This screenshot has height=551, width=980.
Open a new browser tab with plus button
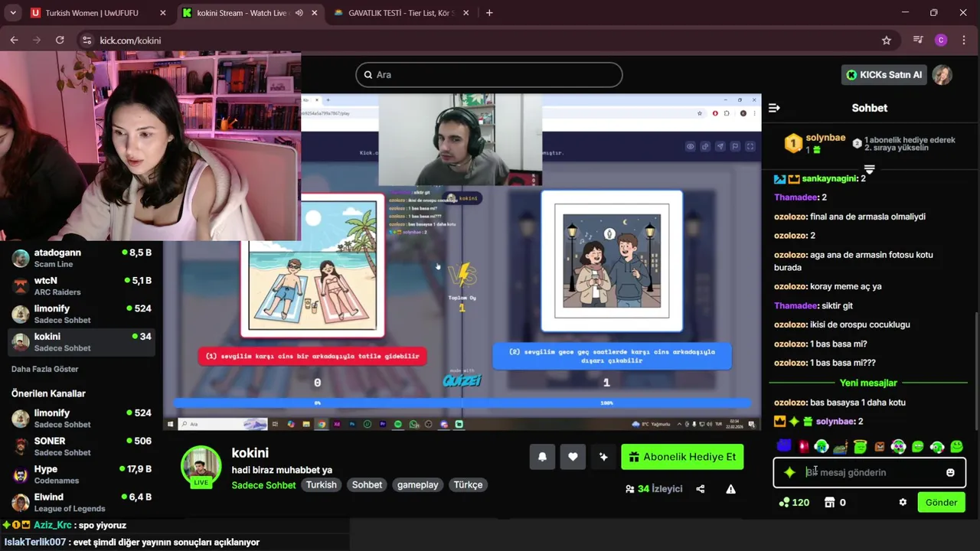pyautogui.click(x=489, y=13)
